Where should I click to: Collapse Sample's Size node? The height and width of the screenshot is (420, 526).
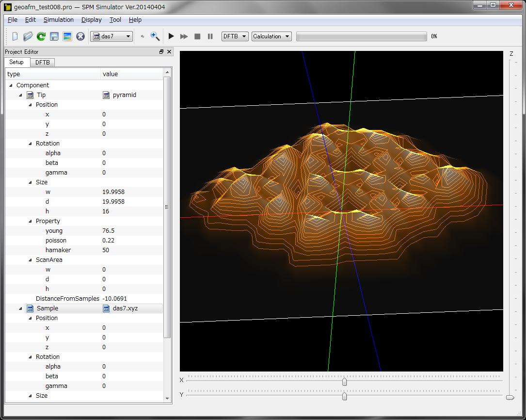coord(30,396)
